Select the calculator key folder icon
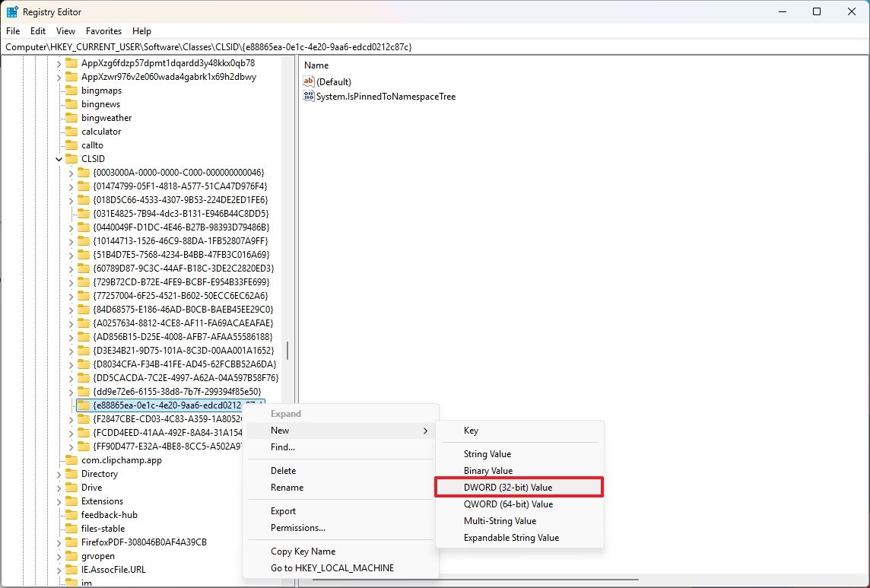The height and width of the screenshot is (588, 870). tap(73, 131)
